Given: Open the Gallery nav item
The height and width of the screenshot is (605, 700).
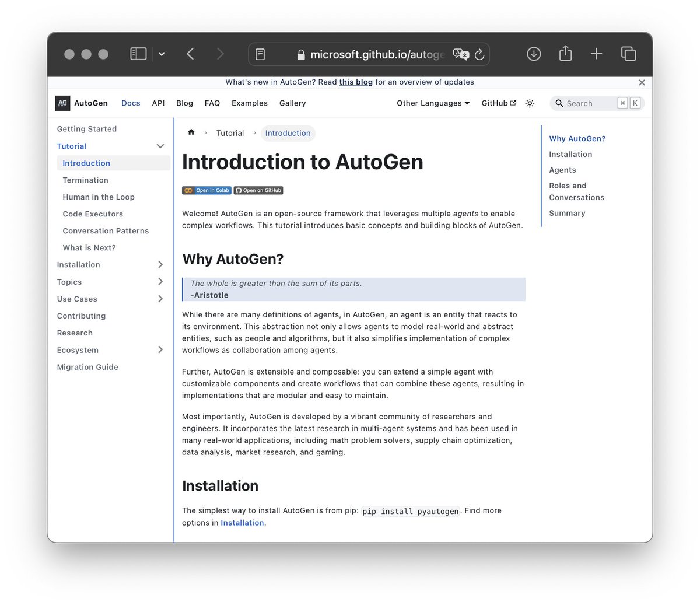Looking at the screenshot, I should [292, 103].
